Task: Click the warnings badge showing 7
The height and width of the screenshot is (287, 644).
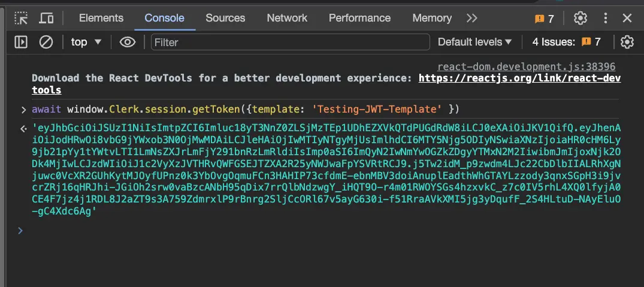Action: pos(544,19)
